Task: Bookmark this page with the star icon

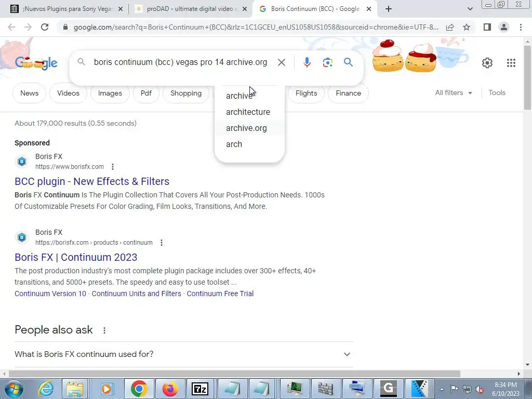Action: 467,27
